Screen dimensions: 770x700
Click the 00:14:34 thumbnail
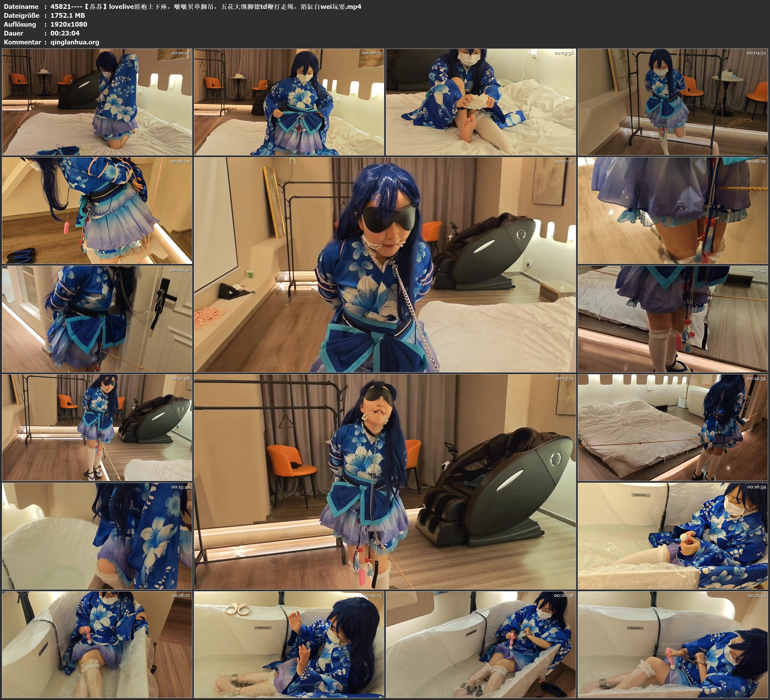coord(673,427)
